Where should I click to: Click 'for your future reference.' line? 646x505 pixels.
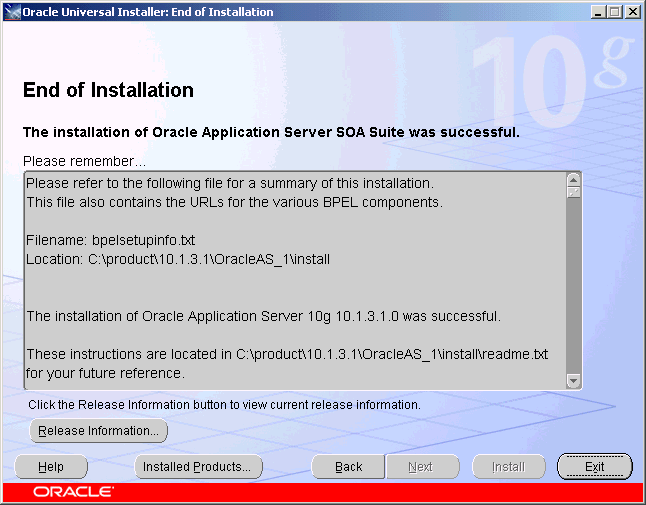pyautogui.click(x=105, y=373)
